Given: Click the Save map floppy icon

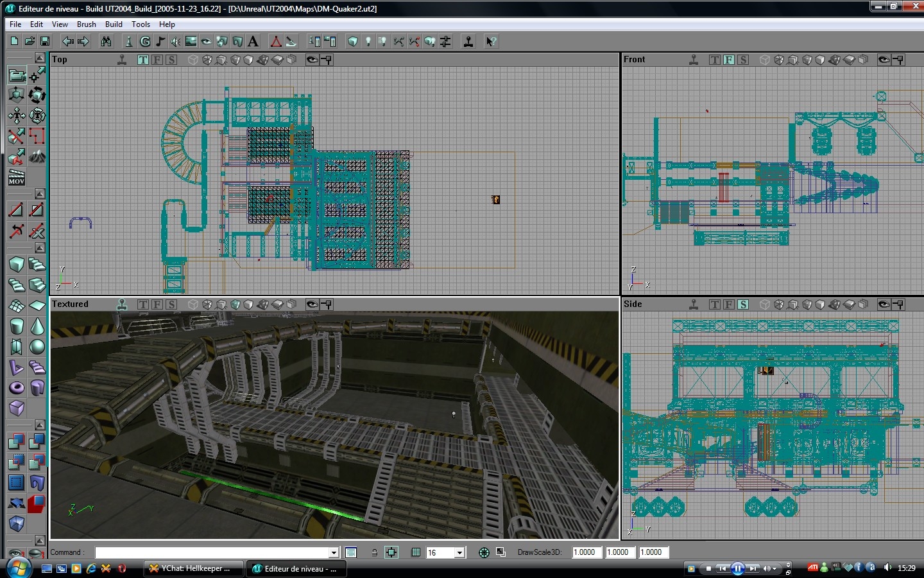Looking at the screenshot, I should [x=45, y=42].
